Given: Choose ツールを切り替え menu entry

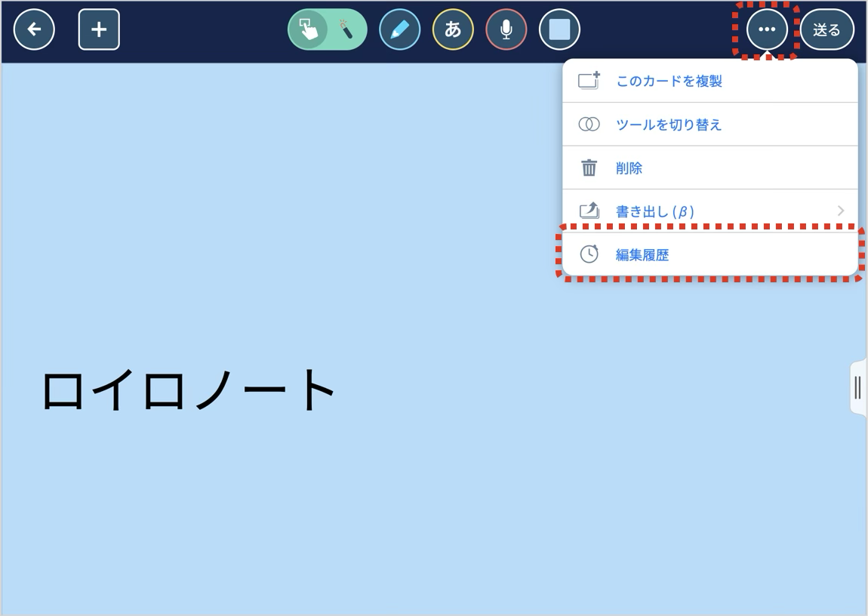Looking at the screenshot, I should coord(709,125).
